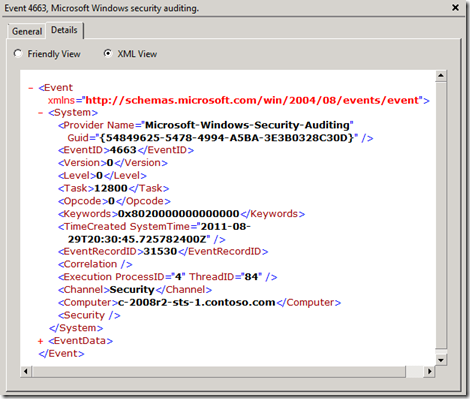Click the Execution ProcessID line
Image resolution: width=470 pixels, height=399 pixels.
pyautogui.click(x=168, y=277)
